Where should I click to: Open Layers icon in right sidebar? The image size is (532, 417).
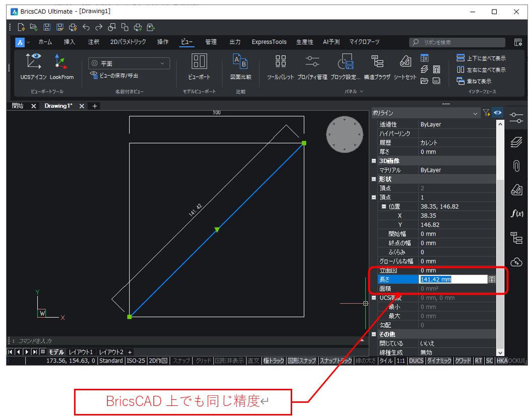pos(516,142)
